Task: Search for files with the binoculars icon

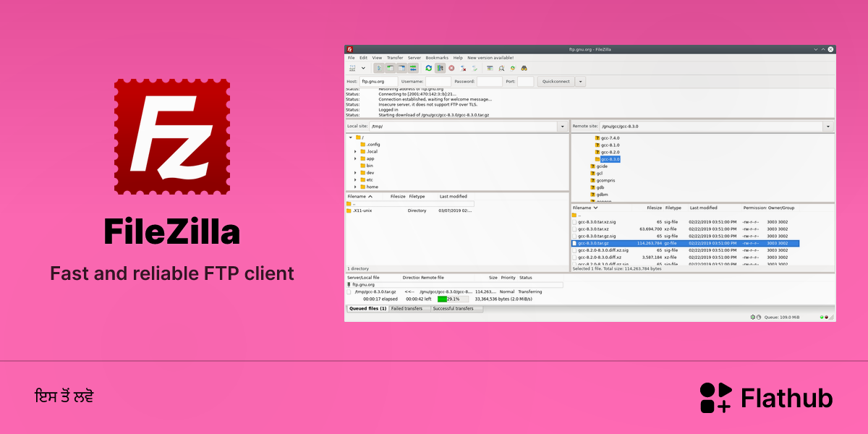Action: (x=524, y=68)
